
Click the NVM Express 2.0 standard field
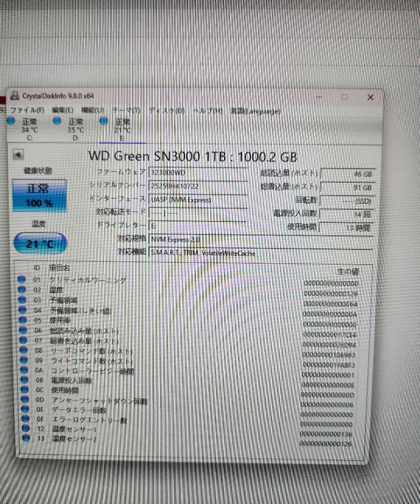[261, 240]
